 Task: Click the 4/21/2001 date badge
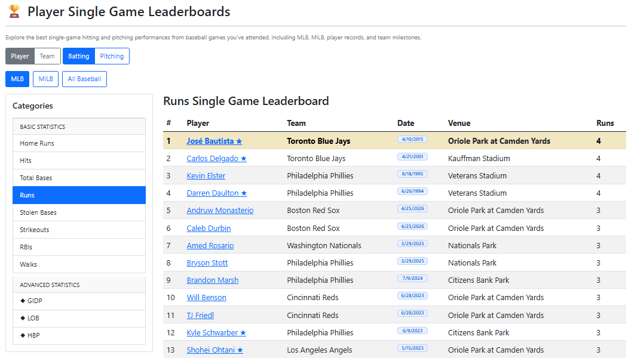[x=412, y=156]
